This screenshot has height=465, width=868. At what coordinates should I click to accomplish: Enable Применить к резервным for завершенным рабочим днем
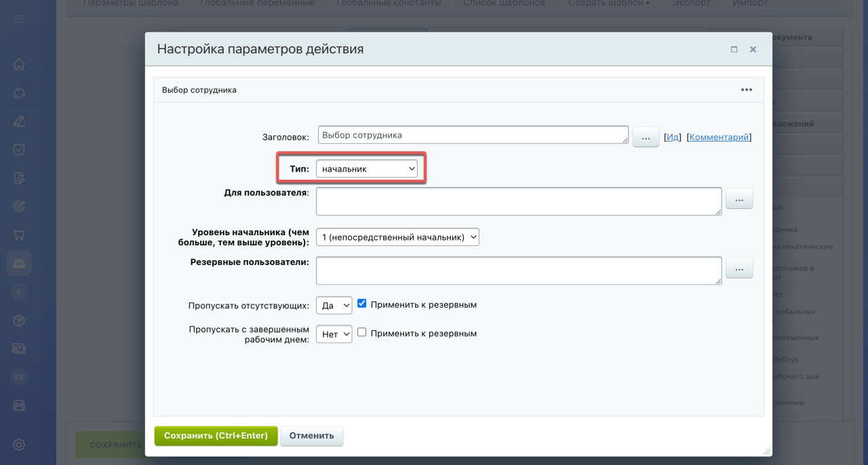point(362,332)
